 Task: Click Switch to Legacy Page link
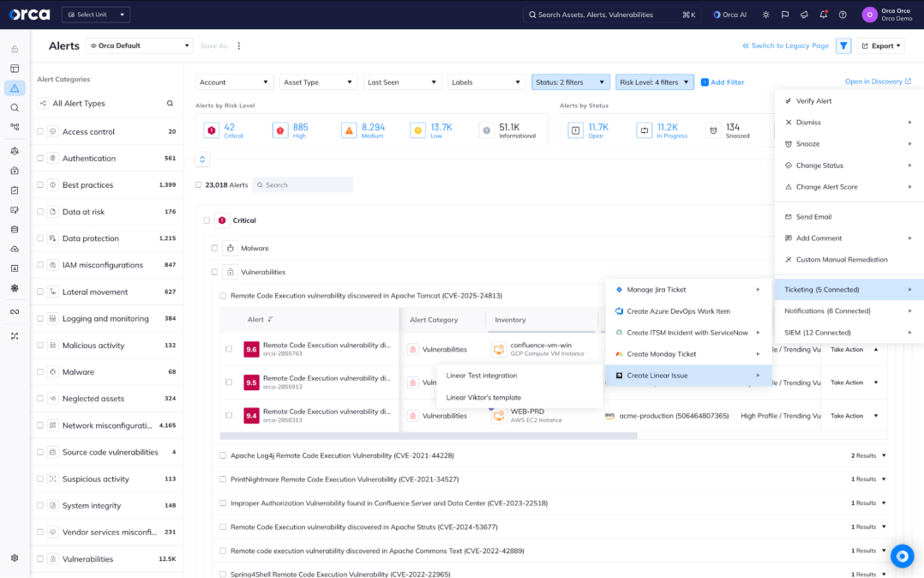point(785,45)
